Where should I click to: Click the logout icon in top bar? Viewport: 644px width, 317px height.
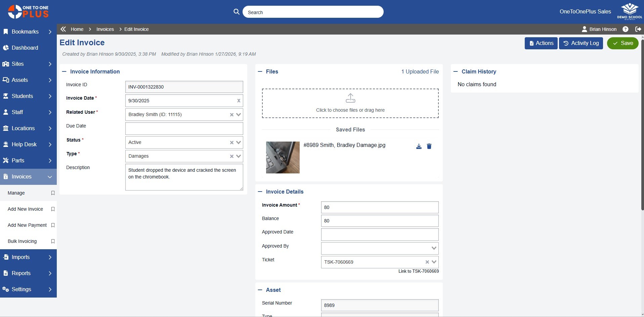(x=638, y=29)
